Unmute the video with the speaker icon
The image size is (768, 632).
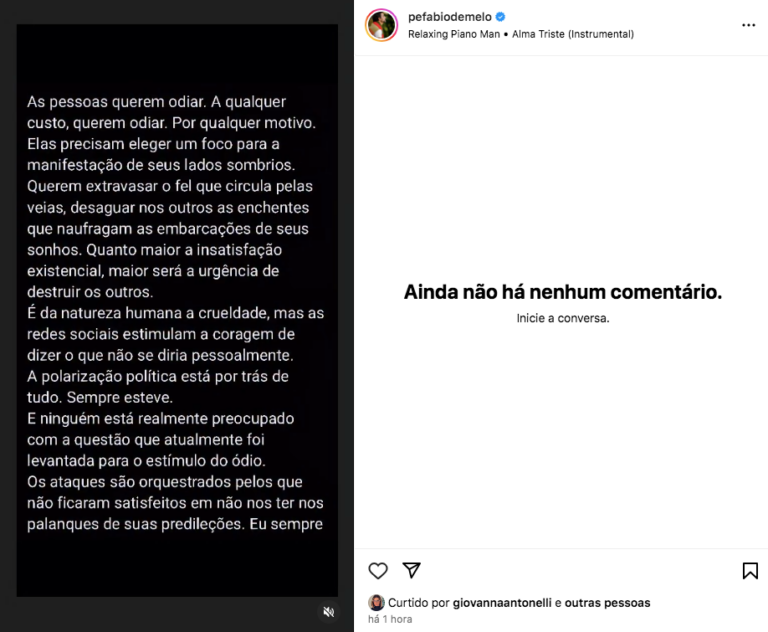[329, 611]
